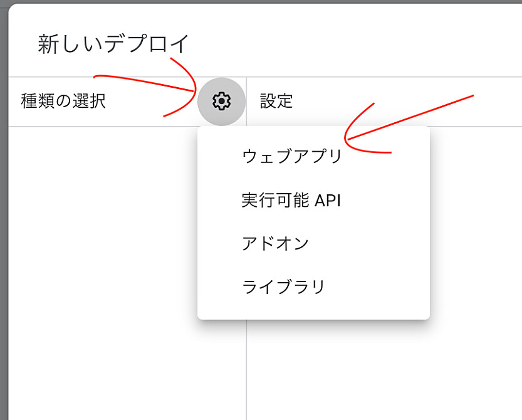Click the 新しいデプロイ dialog title
Viewport: 522px width, 420px height.
pos(113,44)
